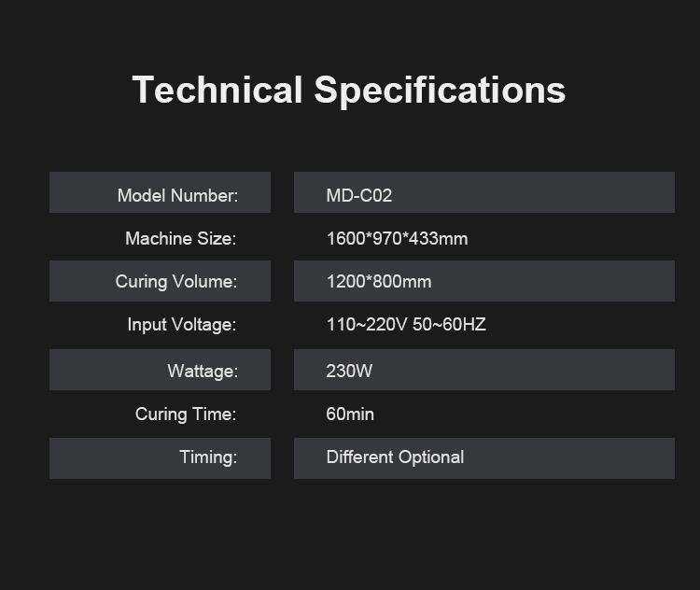
Task: Select the 1600*970*433mm dimensions value
Action: pyautogui.click(x=397, y=239)
